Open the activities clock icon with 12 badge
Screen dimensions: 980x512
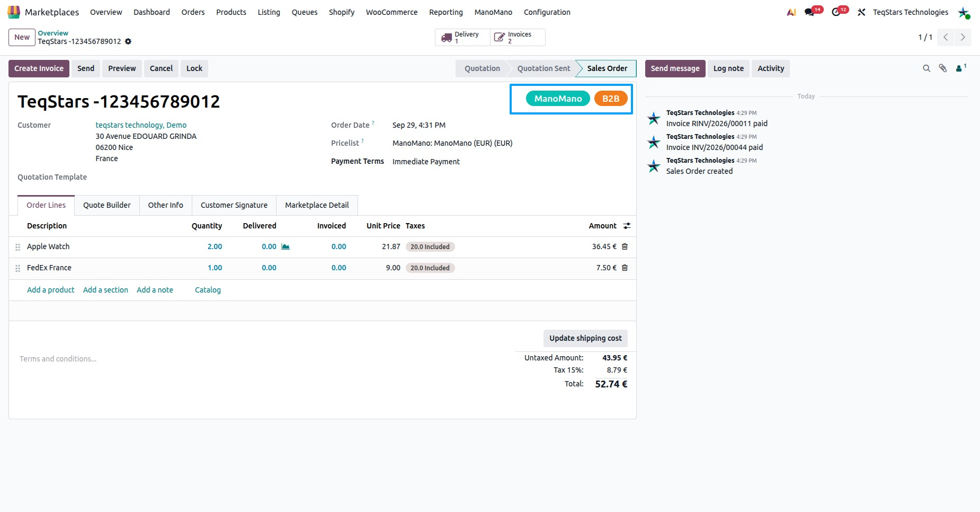coord(836,12)
